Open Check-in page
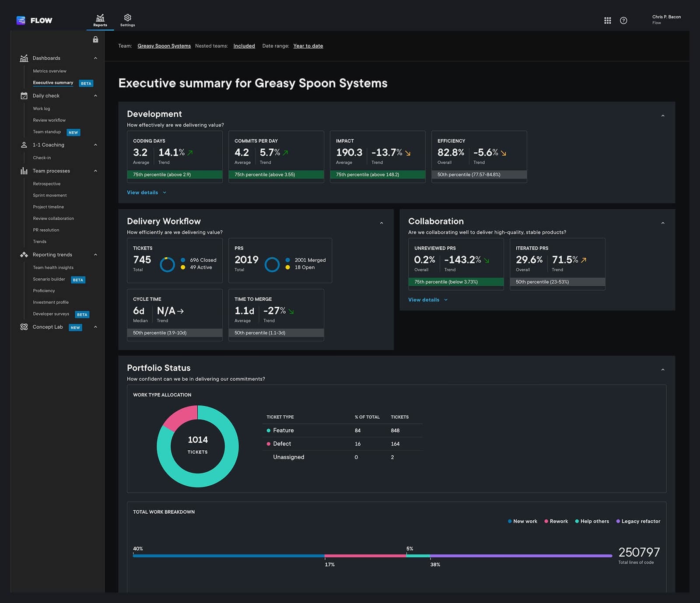 coord(42,158)
